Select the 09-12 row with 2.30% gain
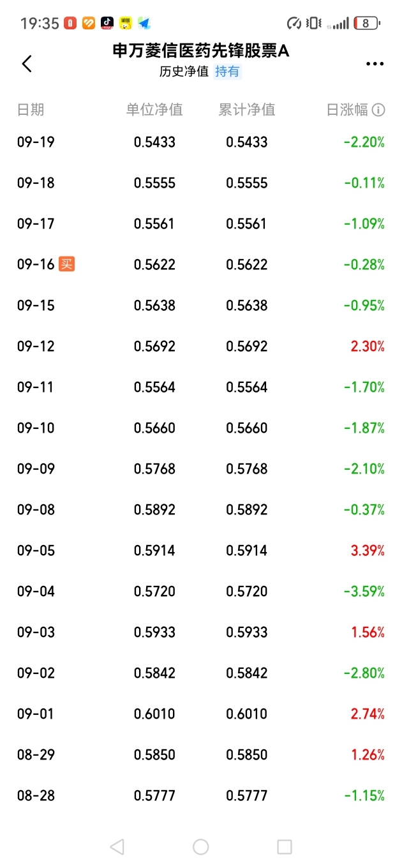This screenshot has height=868, width=402. tap(201, 346)
